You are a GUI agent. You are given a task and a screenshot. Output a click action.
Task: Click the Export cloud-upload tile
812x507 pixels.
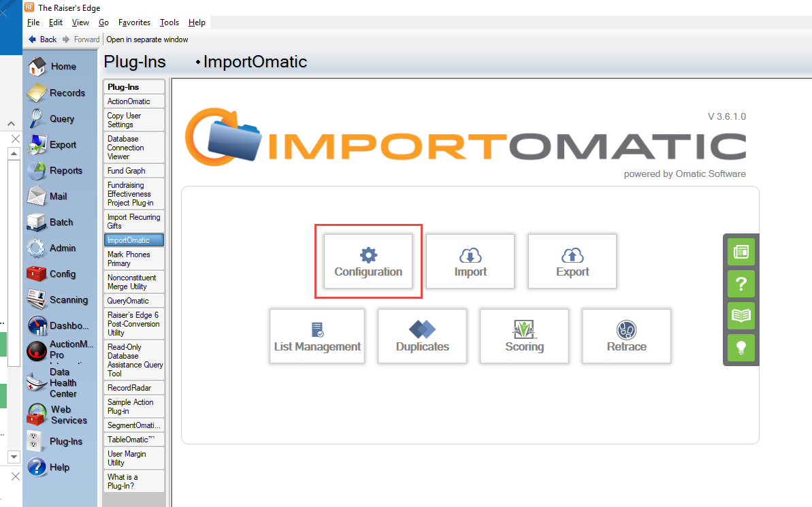pyautogui.click(x=572, y=261)
